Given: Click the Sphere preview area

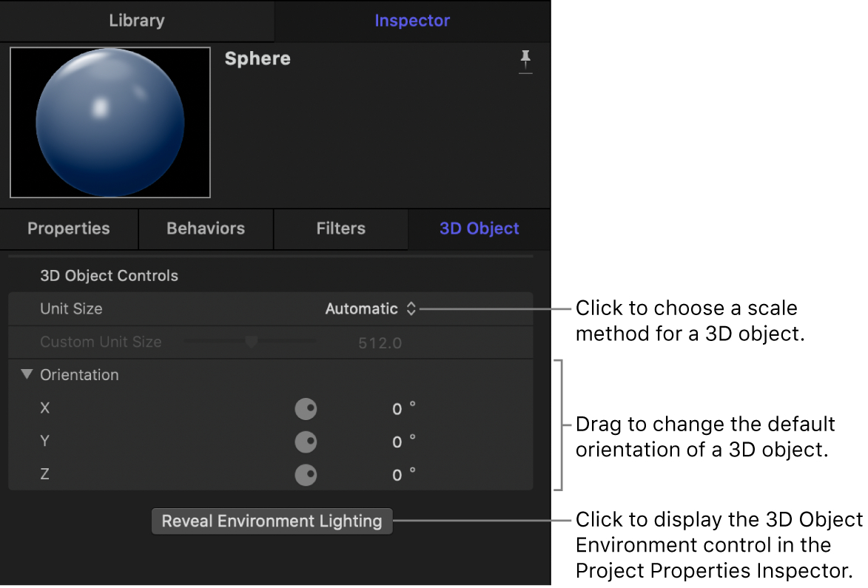Looking at the screenshot, I should [x=110, y=122].
